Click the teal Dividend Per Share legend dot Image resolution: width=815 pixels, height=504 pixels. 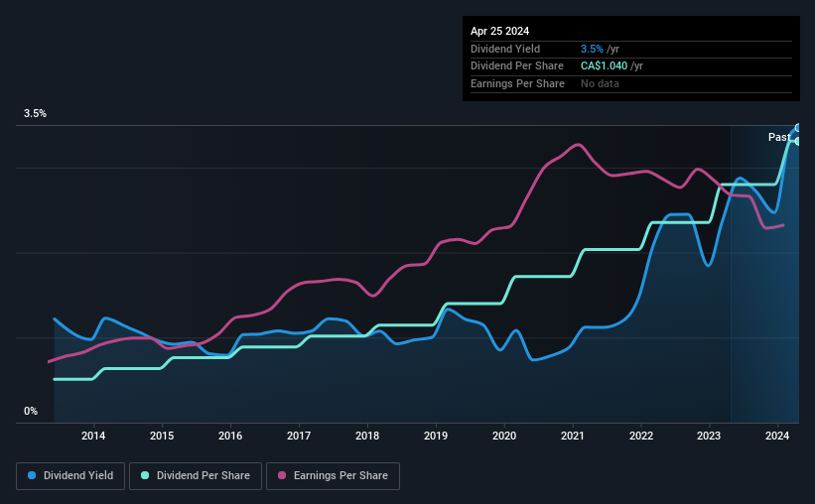click(x=145, y=475)
